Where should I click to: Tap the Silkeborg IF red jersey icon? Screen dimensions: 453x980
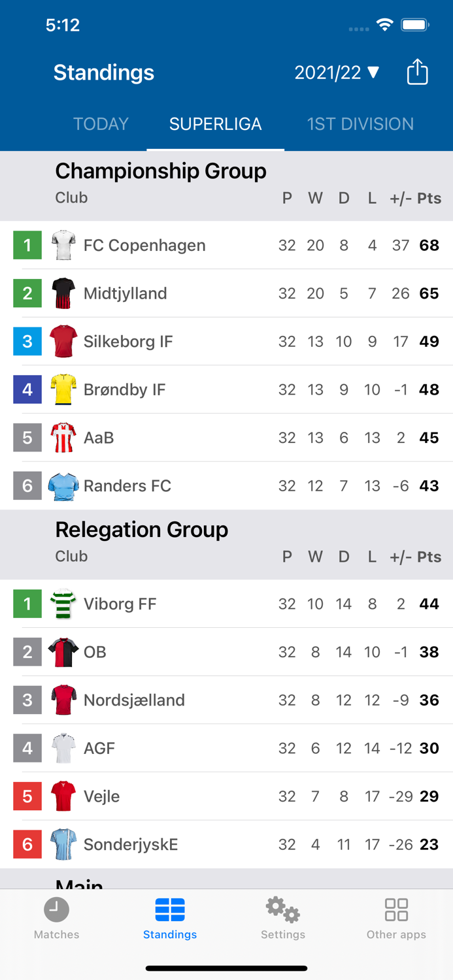pyautogui.click(x=63, y=341)
